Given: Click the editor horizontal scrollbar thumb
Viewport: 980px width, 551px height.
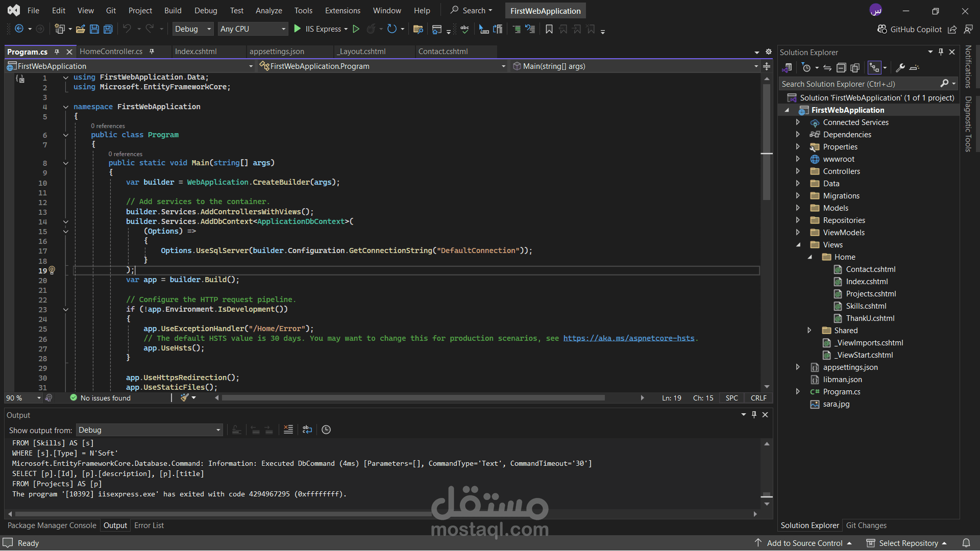Looking at the screenshot, I should (413, 398).
